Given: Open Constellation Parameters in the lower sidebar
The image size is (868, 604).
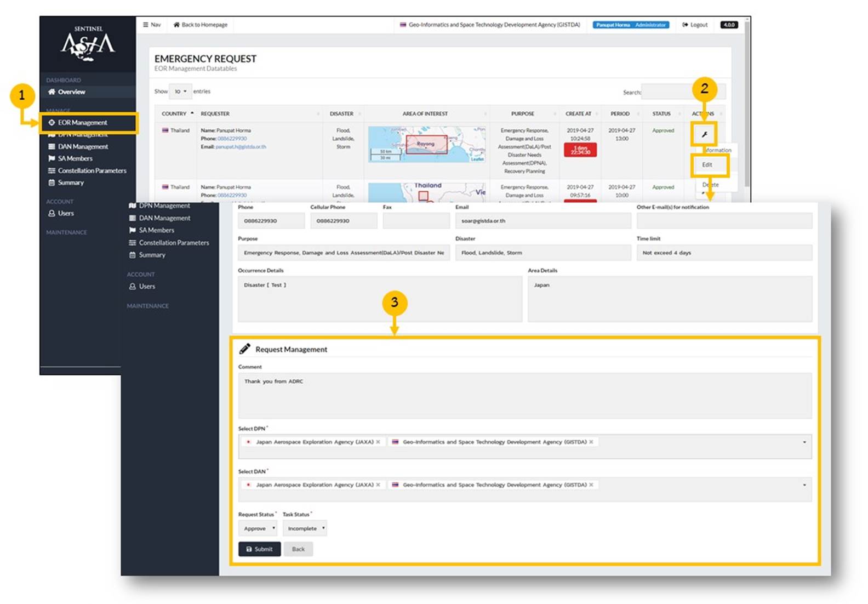Looking at the screenshot, I should coord(173,243).
